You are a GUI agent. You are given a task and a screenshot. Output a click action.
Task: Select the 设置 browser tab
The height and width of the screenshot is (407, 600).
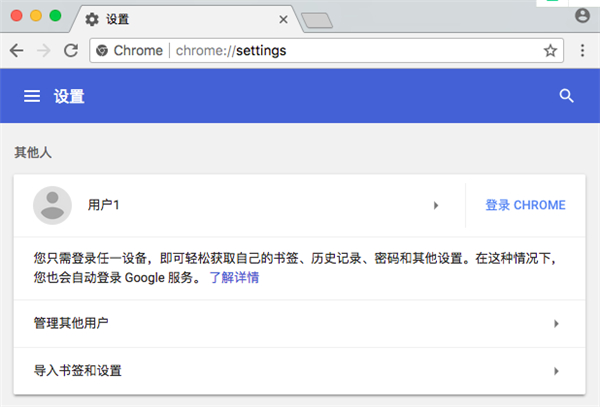(180, 19)
